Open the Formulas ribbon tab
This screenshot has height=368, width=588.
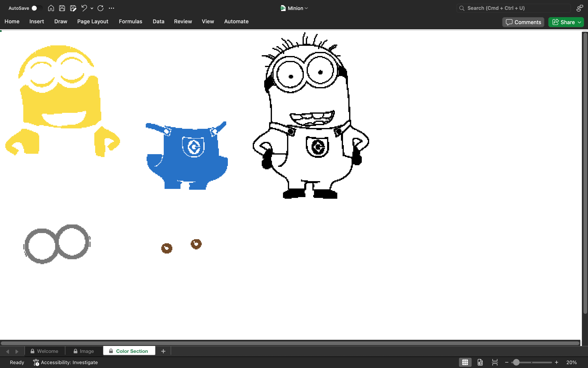pos(130,21)
